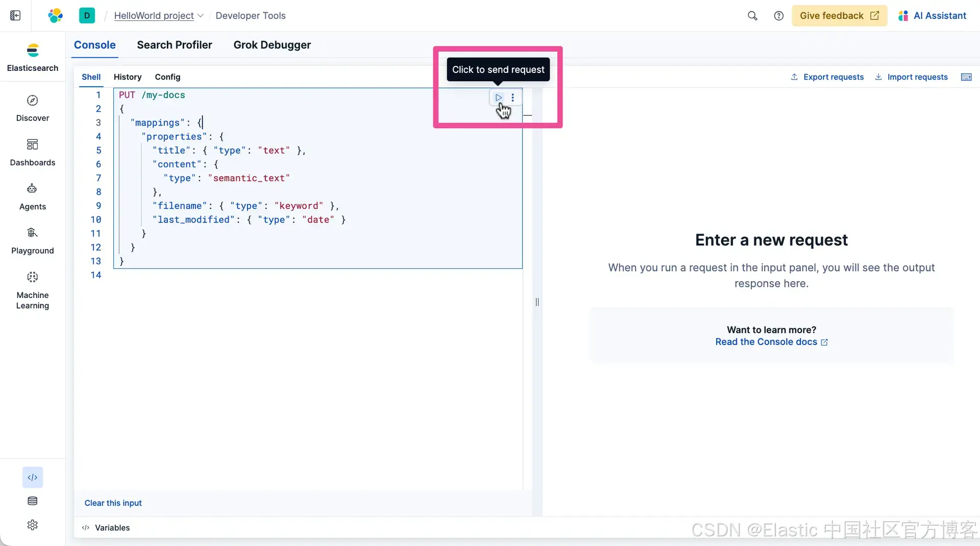Click the PUT /my-docs request line
Screen dimensions: 980x546
tap(152, 95)
